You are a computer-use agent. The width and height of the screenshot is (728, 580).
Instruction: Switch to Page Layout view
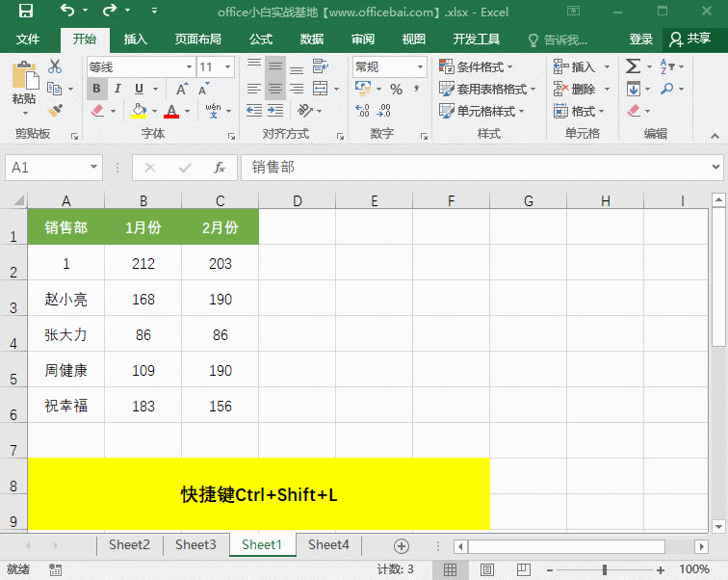[x=487, y=569]
